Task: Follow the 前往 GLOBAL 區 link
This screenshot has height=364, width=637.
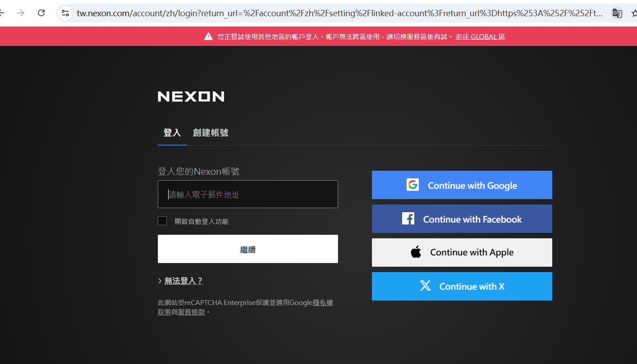Action: click(480, 37)
